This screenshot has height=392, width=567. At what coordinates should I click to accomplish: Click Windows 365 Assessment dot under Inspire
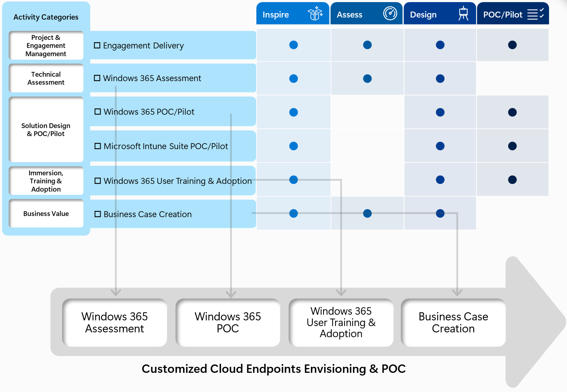pyautogui.click(x=293, y=79)
